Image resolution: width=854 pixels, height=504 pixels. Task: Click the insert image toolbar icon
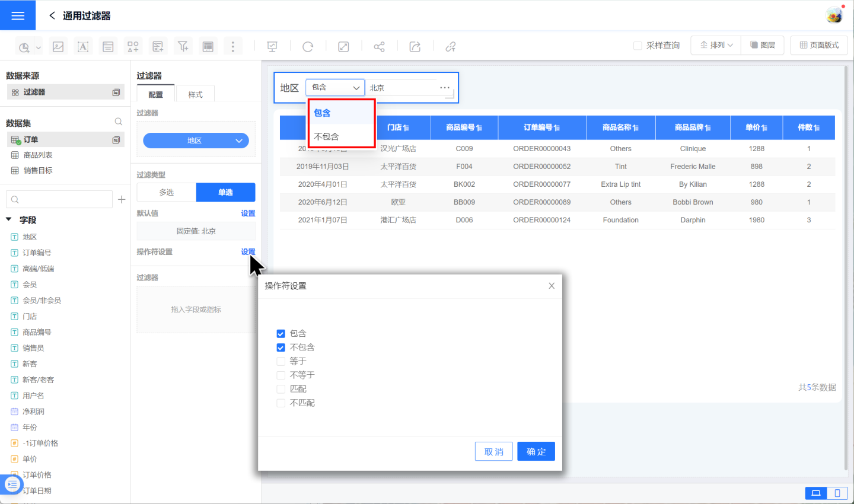[58, 46]
